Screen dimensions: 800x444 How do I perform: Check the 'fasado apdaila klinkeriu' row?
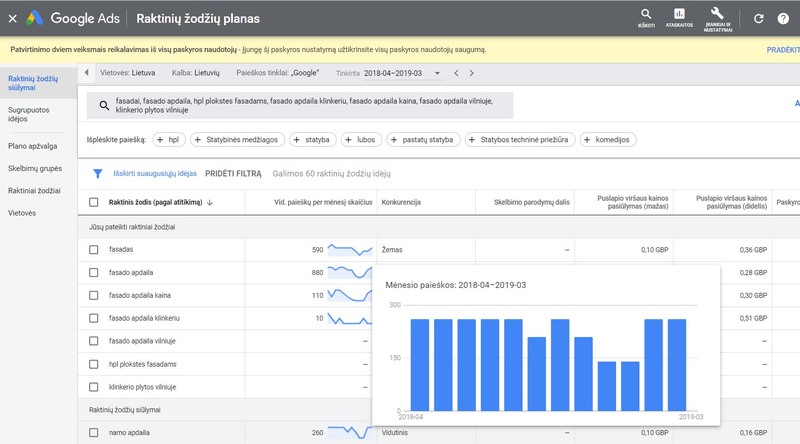tap(93, 318)
